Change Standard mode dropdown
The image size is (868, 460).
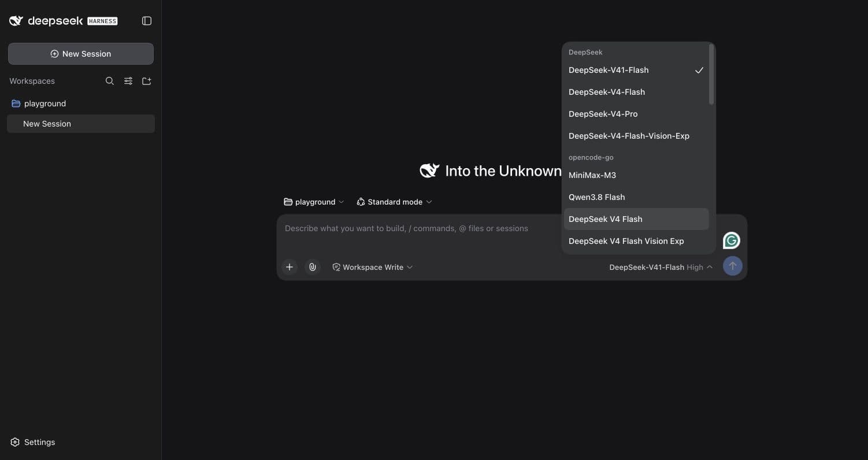coord(394,202)
